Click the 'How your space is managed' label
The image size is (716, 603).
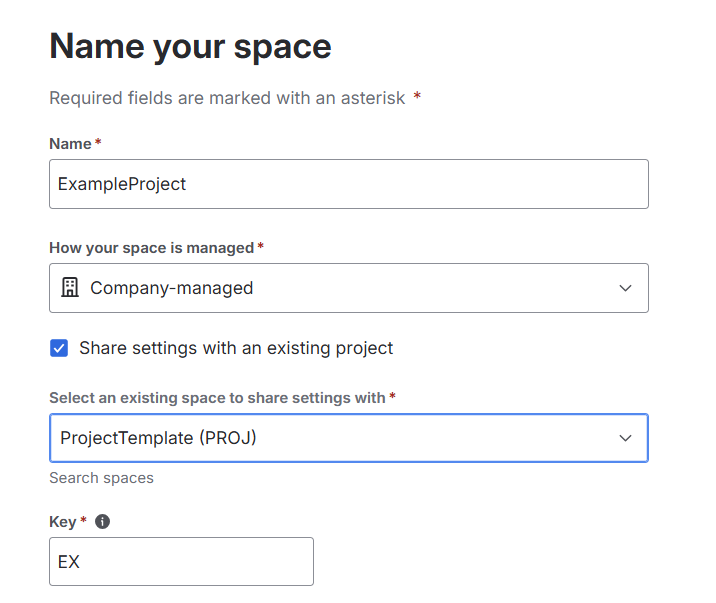[151, 247]
